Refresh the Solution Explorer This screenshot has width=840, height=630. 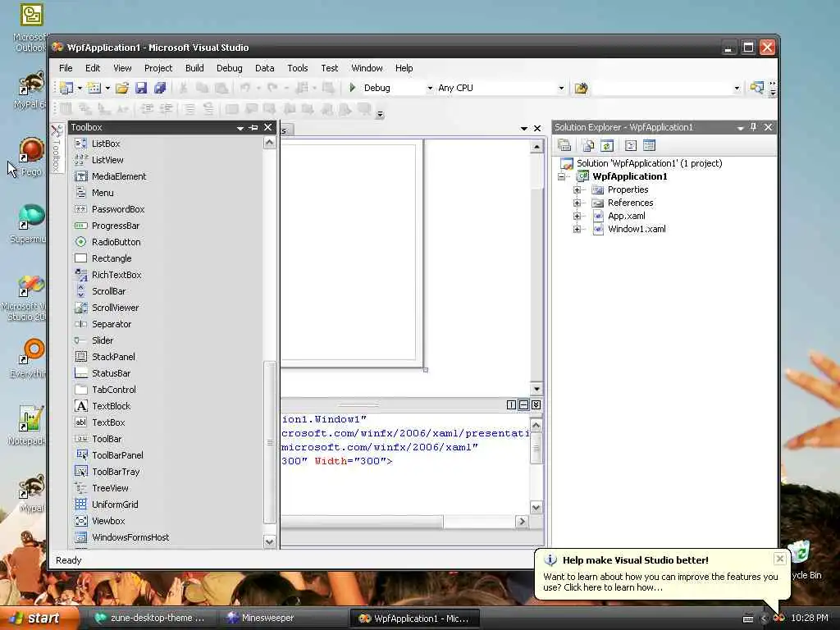(607, 145)
